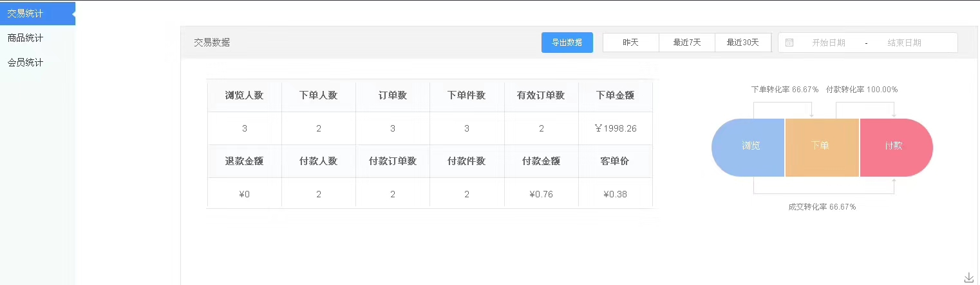Image resolution: width=980 pixels, height=285 pixels.
Task: Click the 成交转化率 66.67% label
Action: 822,207
